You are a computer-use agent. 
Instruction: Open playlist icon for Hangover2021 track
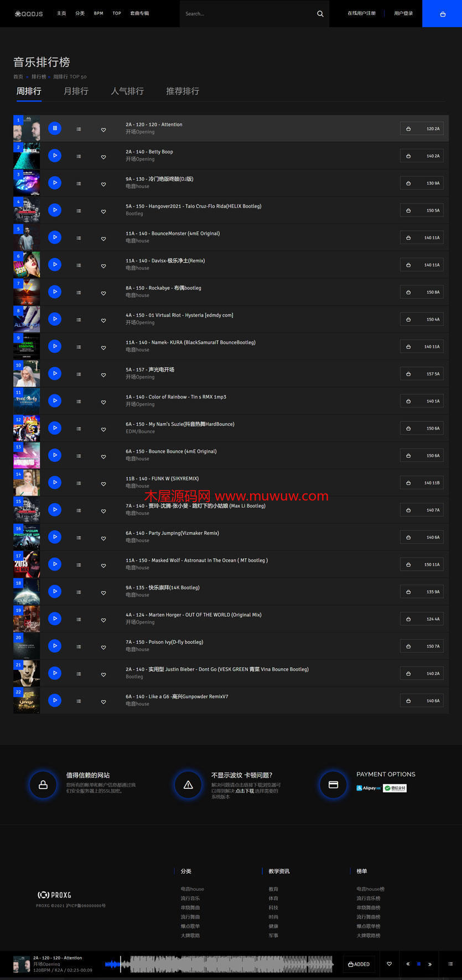[79, 211]
